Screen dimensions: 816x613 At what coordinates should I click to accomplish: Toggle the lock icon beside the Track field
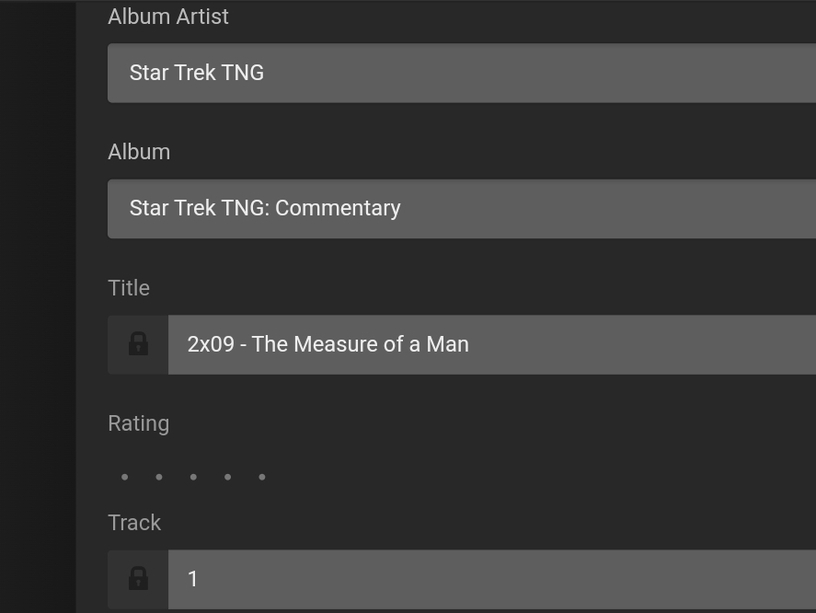click(138, 578)
